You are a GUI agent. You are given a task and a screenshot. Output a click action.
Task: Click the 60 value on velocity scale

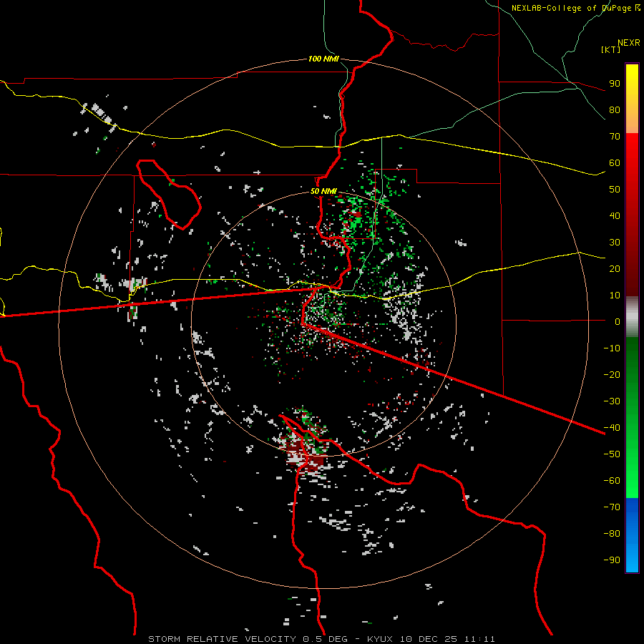[x=615, y=162]
